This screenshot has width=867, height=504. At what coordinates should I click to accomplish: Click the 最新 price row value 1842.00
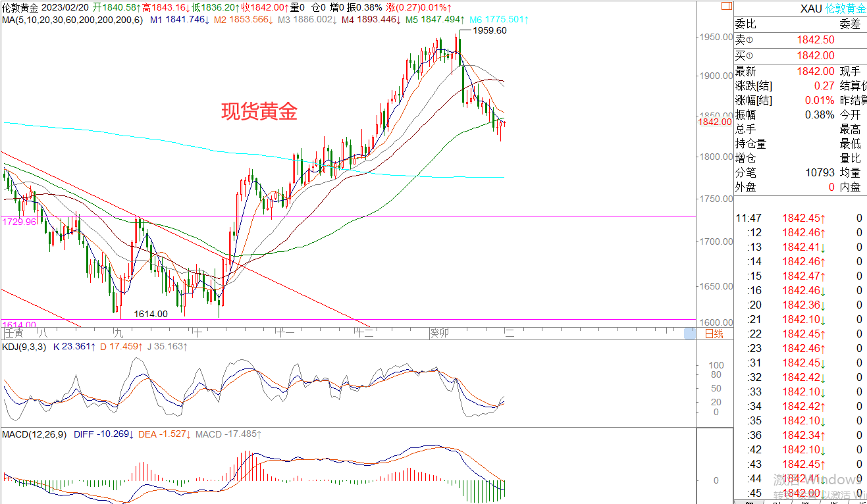click(816, 72)
